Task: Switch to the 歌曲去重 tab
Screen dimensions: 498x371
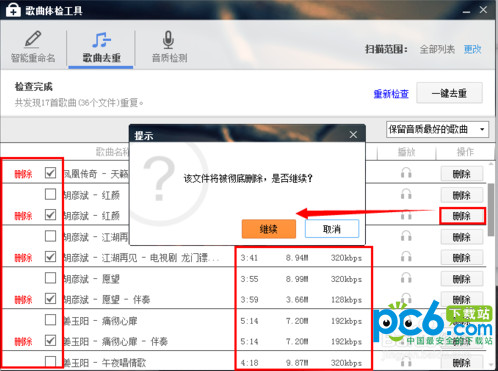Action: (x=101, y=47)
